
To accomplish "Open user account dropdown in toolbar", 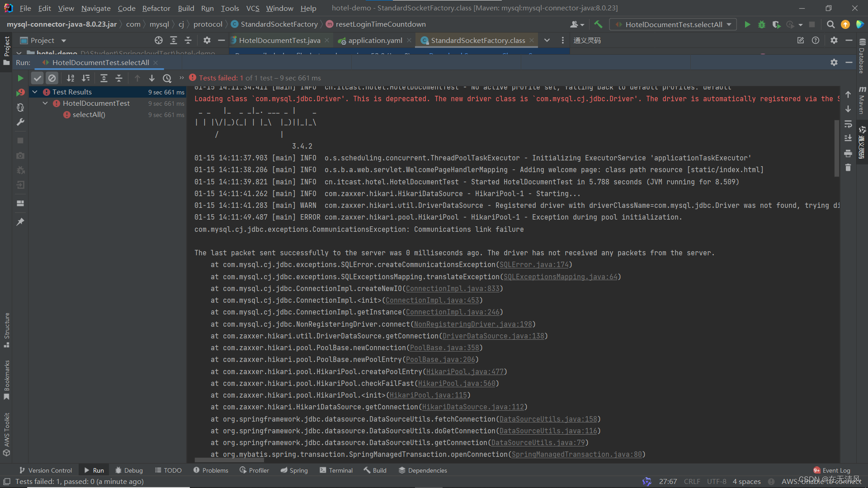I will [577, 24].
